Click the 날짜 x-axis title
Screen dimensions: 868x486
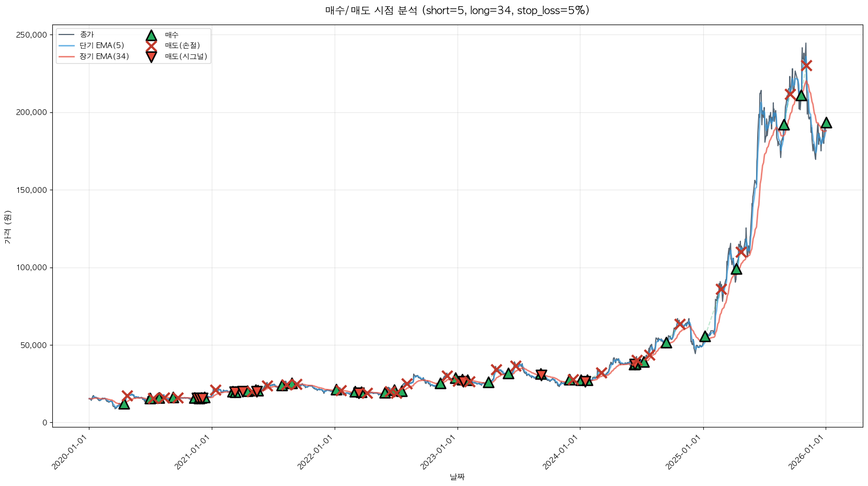pos(457,477)
